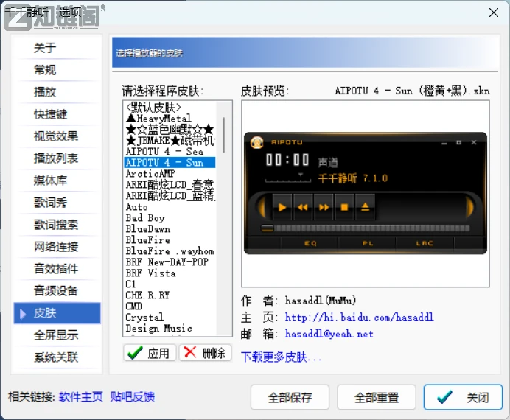Click the fast-forward button in skin preview
Viewport: 510px width, 420px height.
[x=324, y=207]
